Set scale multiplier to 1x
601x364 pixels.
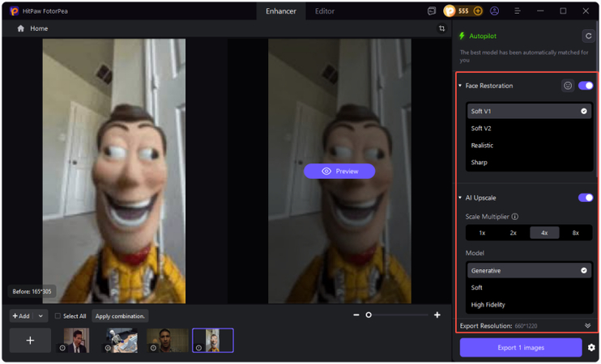482,233
